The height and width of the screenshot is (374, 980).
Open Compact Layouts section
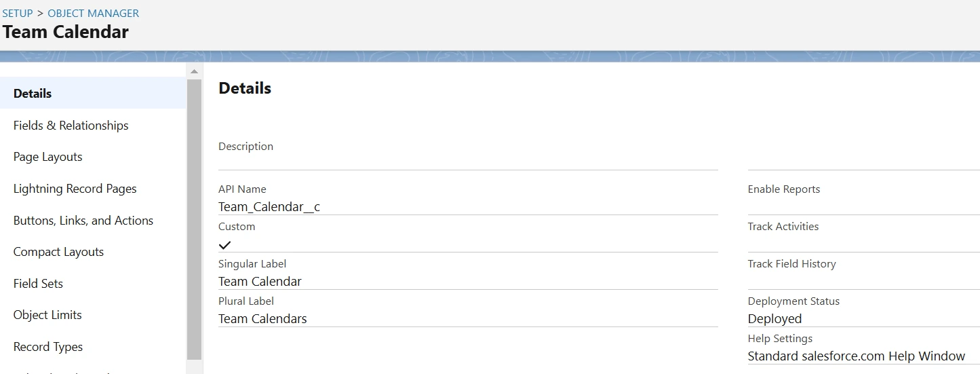click(x=58, y=252)
